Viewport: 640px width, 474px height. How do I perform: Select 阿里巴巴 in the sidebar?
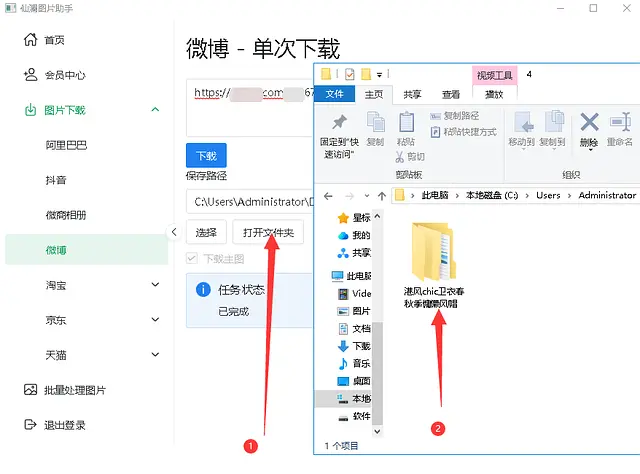coord(87,145)
